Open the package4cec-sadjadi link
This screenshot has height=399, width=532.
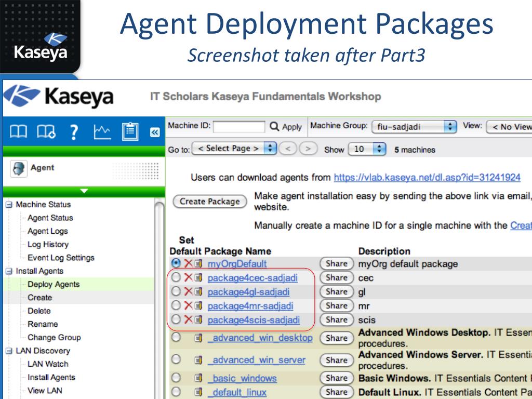pos(253,278)
